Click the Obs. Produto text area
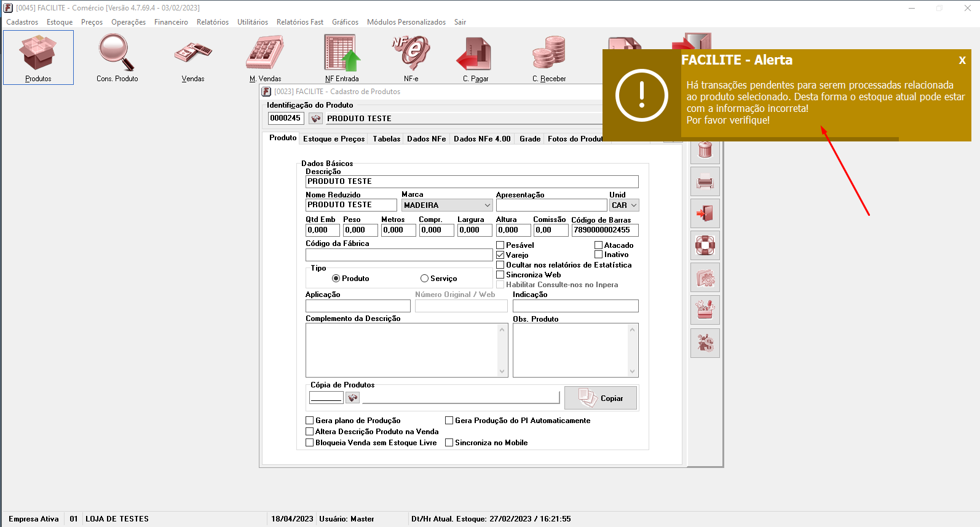The height and width of the screenshot is (527, 980). [x=575, y=350]
